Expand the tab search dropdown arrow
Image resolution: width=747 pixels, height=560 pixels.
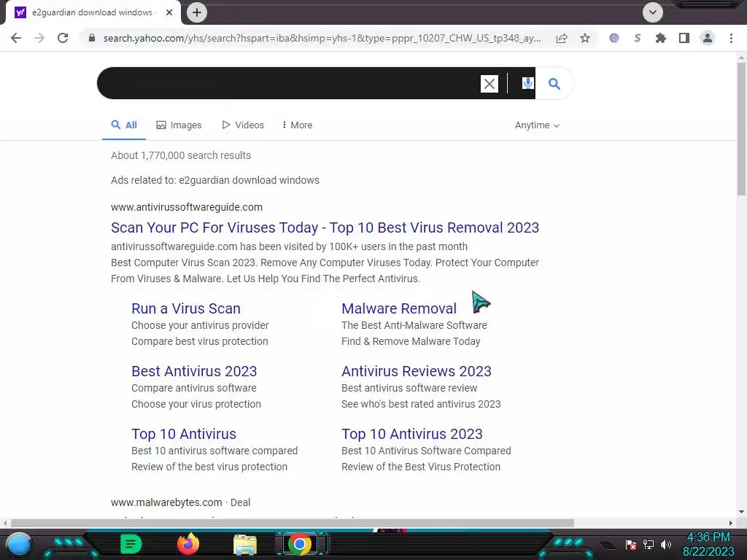[x=653, y=12]
